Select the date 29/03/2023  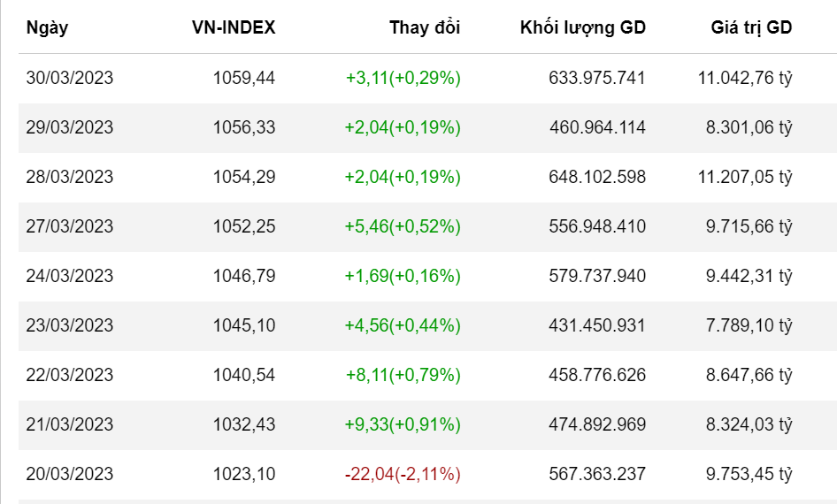[x=69, y=127]
